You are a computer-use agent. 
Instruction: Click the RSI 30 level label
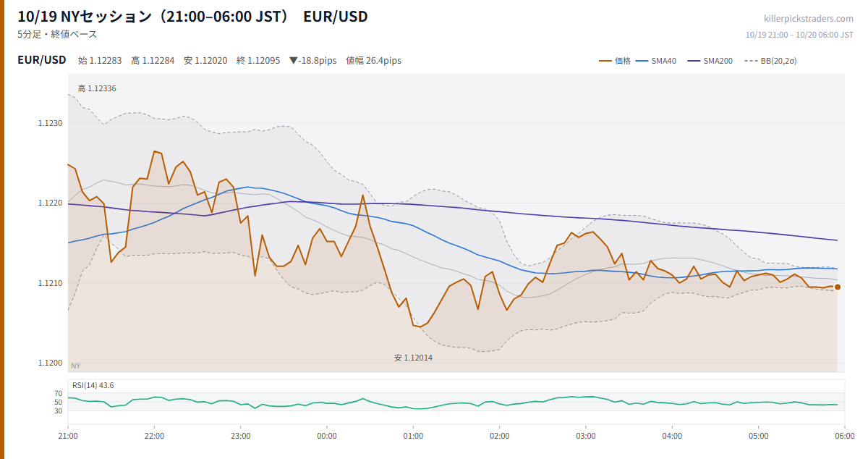(x=58, y=410)
